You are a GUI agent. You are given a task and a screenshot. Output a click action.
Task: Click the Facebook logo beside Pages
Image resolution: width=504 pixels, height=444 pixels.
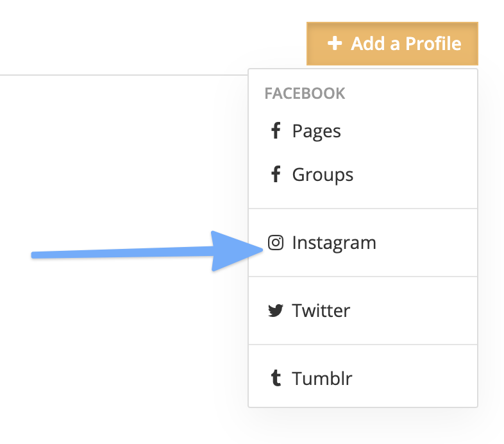276,131
